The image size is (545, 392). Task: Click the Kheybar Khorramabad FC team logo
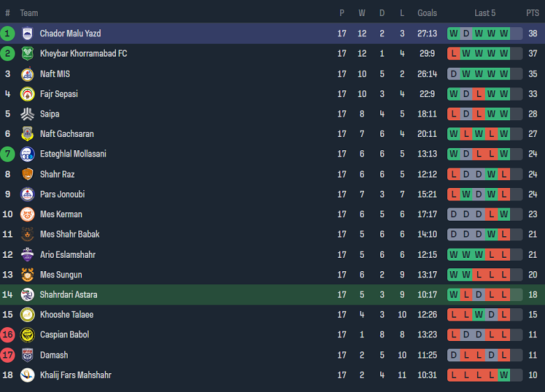click(x=27, y=54)
